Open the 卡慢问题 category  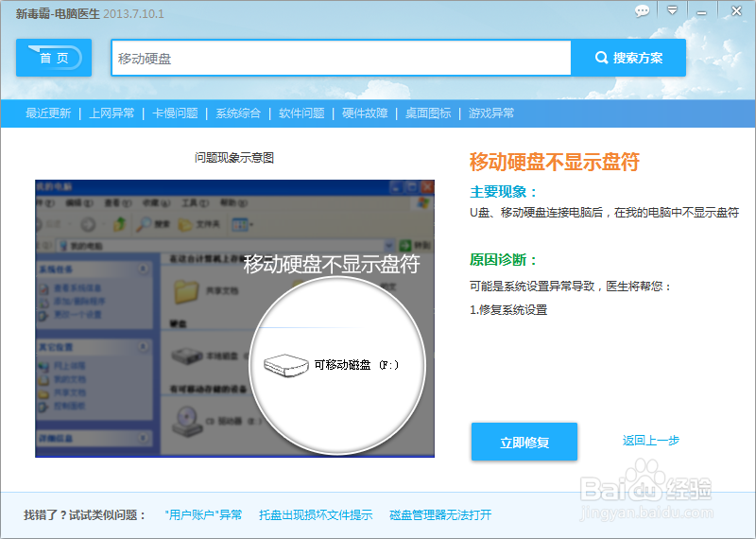[x=175, y=113]
